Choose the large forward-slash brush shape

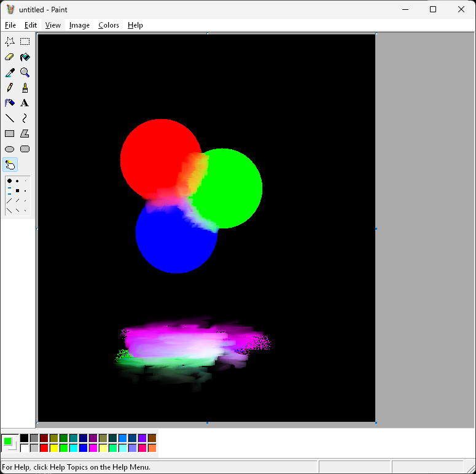pos(9,201)
